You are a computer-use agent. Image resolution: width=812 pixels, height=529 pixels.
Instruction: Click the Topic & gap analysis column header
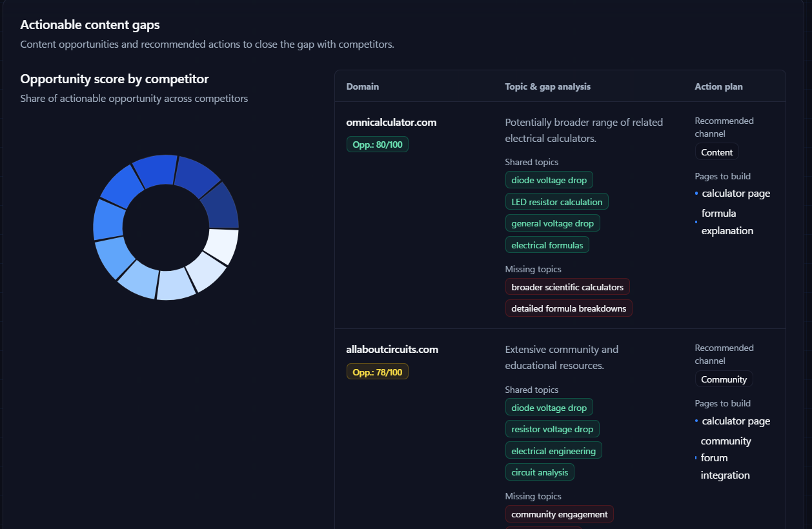[547, 86]
